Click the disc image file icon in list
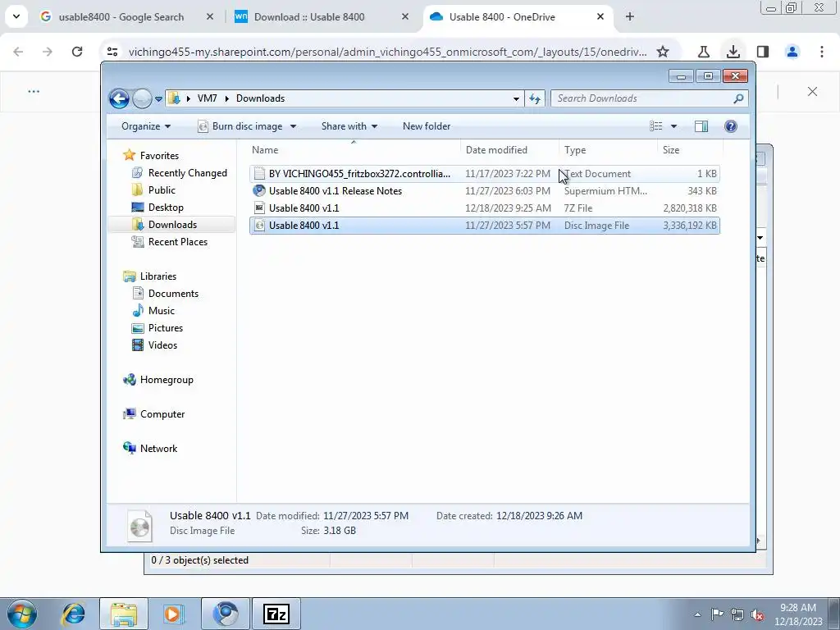This screenshot has width=840, height=630. (259, 226)
